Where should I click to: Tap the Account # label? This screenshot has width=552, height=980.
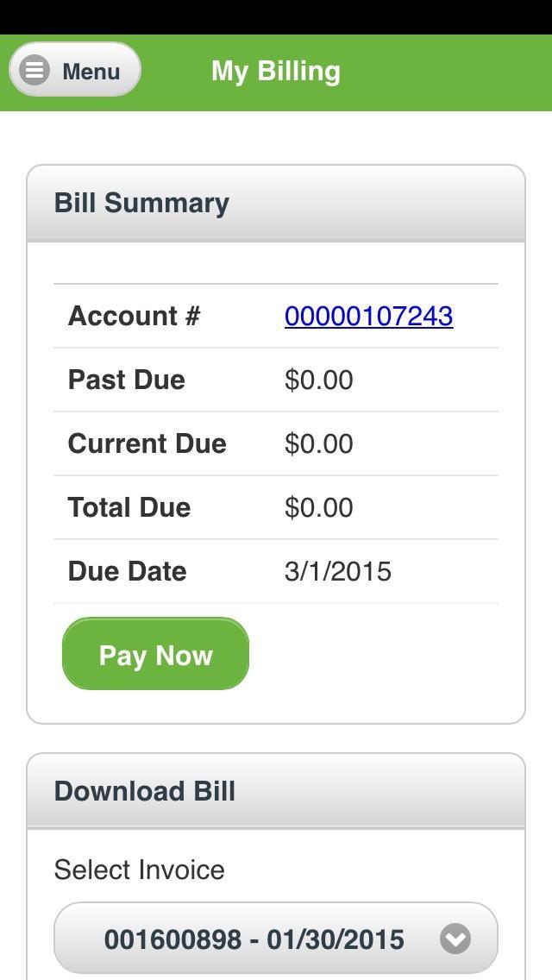pyautogui.click(x=133, y=316)
